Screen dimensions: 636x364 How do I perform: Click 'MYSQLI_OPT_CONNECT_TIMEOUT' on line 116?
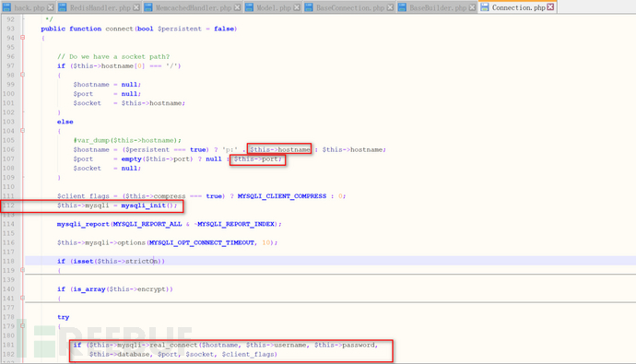pos(202,242)
